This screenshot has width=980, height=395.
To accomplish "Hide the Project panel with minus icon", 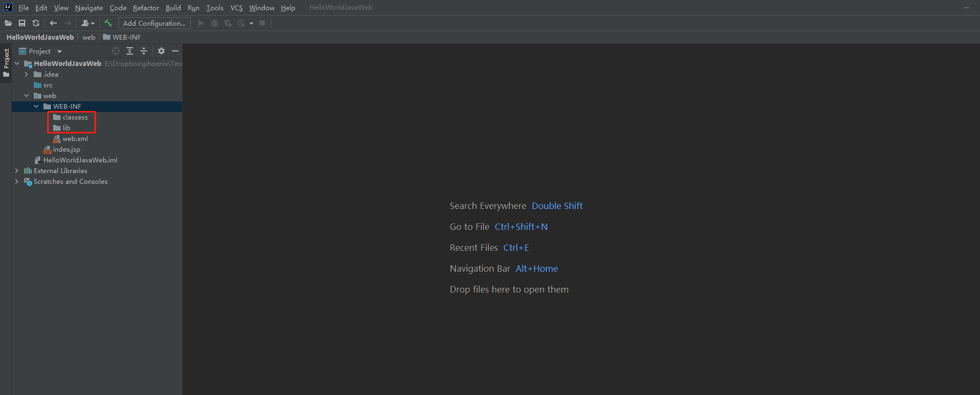I will [175, 51].
